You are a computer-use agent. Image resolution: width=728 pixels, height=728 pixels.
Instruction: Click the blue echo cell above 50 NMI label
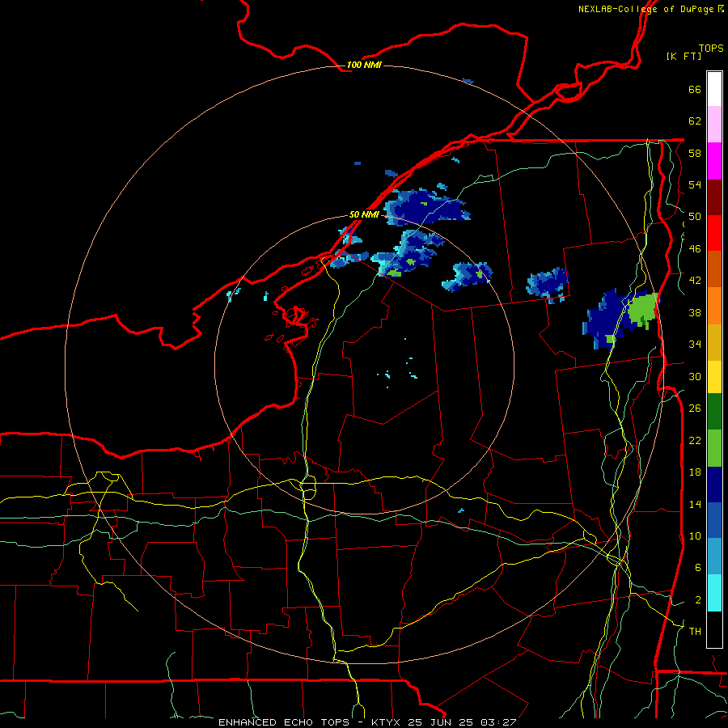pos(426,207)
